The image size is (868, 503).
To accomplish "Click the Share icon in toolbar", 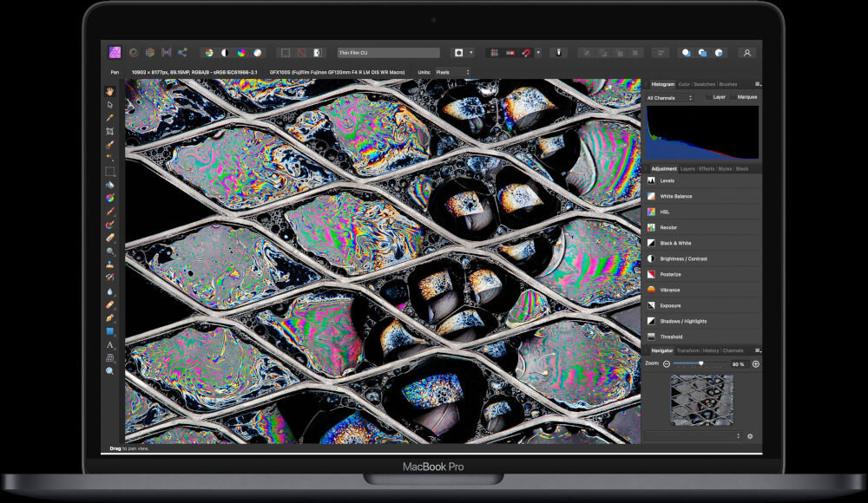I will pyautogui.click(x=182, y=52).
